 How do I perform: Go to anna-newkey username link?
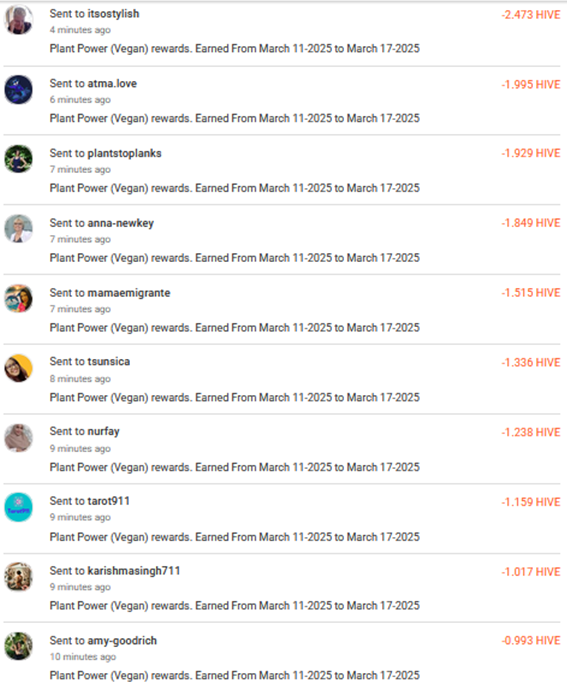120,223
